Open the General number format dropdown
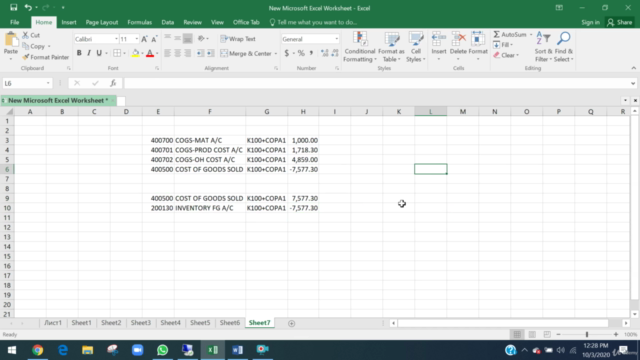Screen dimensions: 640x360 click(336, 39)
